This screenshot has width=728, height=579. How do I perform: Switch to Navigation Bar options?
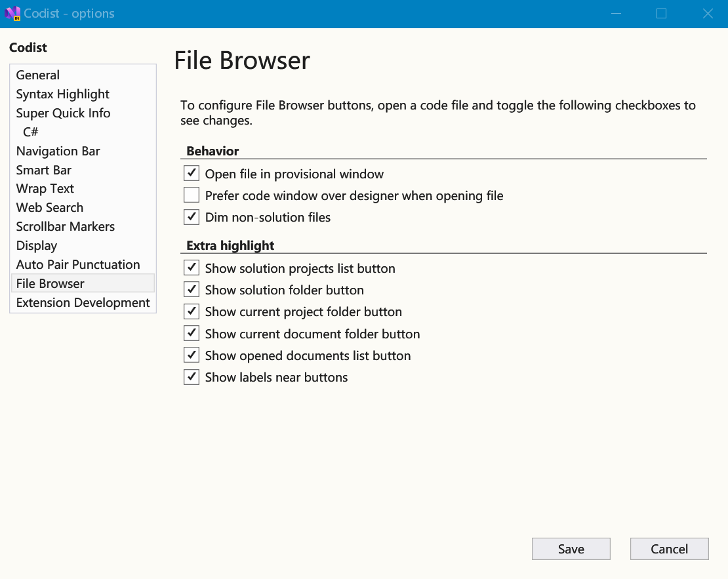point(83,151)
